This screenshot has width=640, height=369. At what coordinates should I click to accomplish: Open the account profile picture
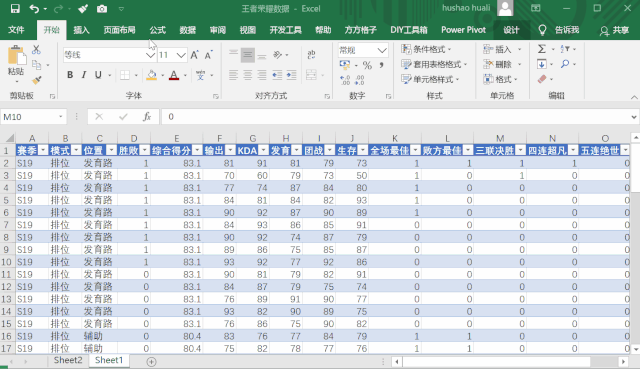(x=505, y=9)
